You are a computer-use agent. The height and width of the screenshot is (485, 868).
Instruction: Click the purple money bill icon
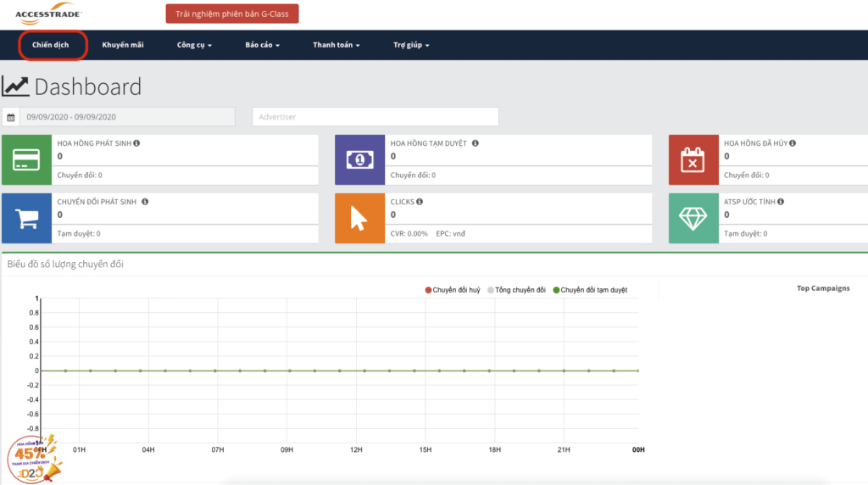(359, 159)
